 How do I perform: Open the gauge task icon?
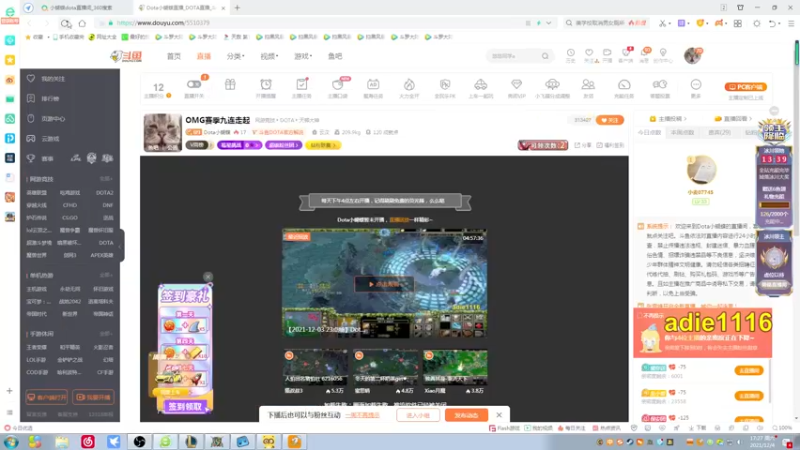624,87
